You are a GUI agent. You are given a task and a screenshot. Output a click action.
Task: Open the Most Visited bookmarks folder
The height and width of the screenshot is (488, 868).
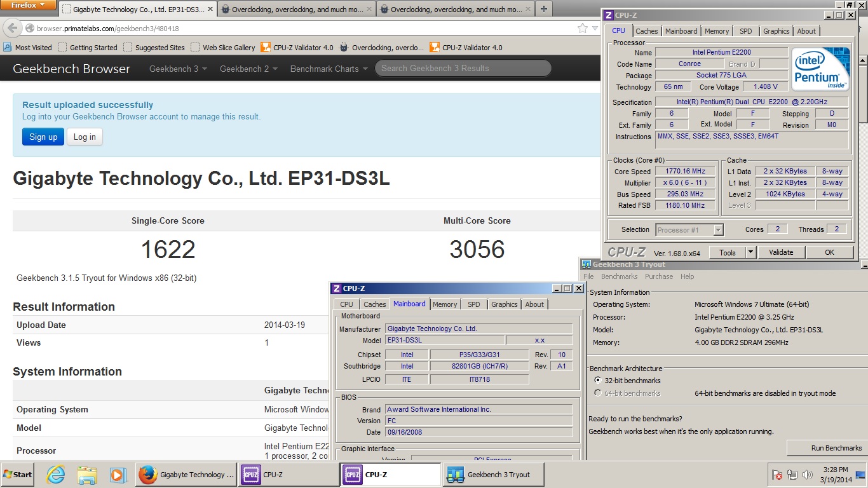coord(28,47)
